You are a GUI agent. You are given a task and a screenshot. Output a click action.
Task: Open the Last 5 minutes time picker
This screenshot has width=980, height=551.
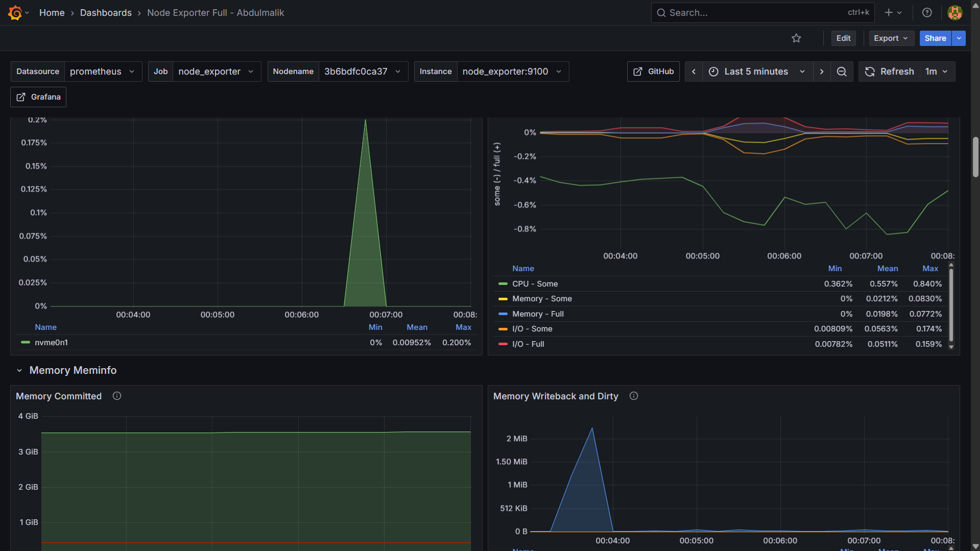tap(757, 71)
